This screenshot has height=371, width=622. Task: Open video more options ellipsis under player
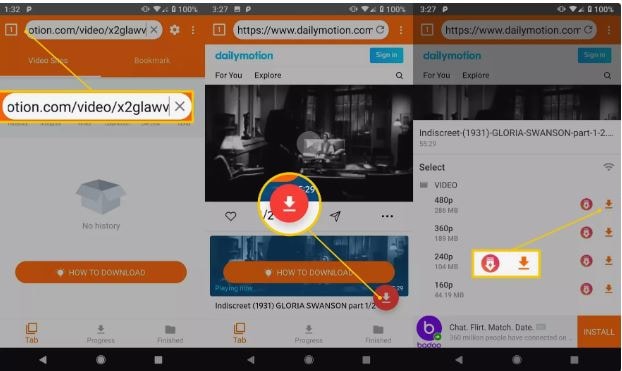[387, 216]
